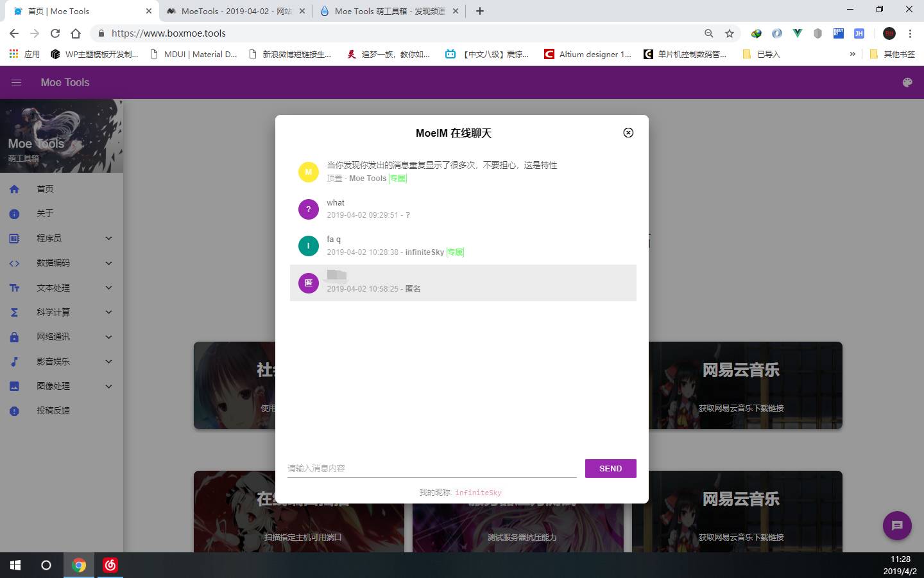Viewport: 924px width, 578px height.
Task: Click the 科学计算 sigma icon
Action: (14, 312)
